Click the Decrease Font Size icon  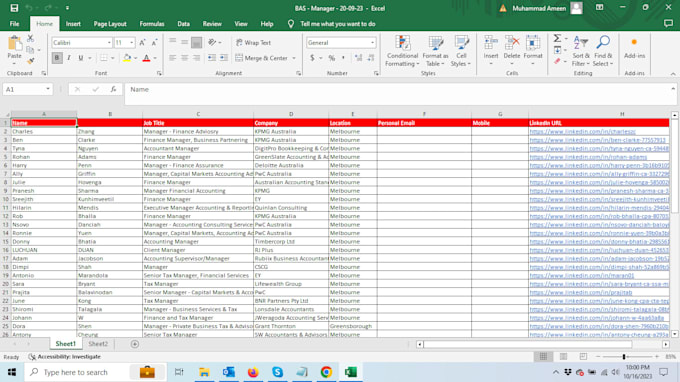[x=154, y=42]
